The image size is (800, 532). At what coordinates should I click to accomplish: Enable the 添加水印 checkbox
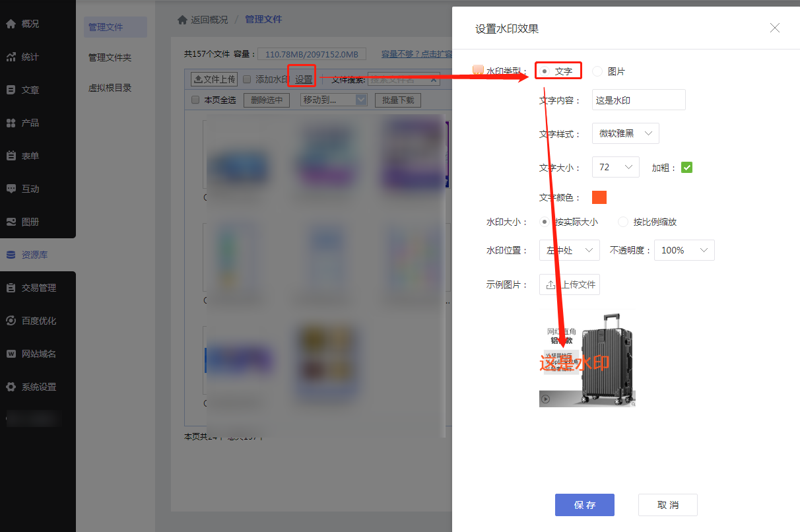pos(247,79)
